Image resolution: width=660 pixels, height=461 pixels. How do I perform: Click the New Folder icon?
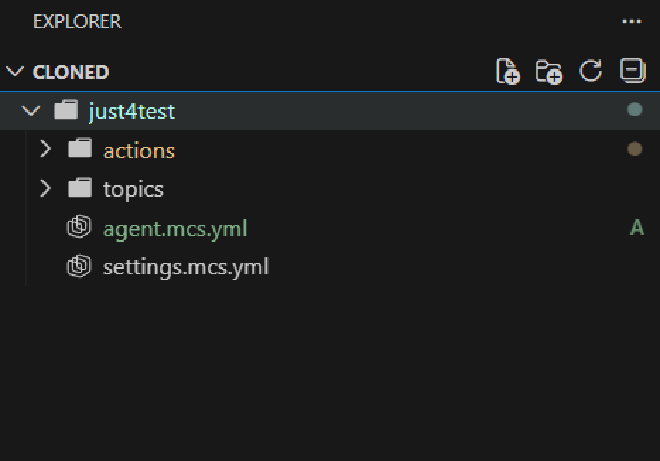[549, 71]
